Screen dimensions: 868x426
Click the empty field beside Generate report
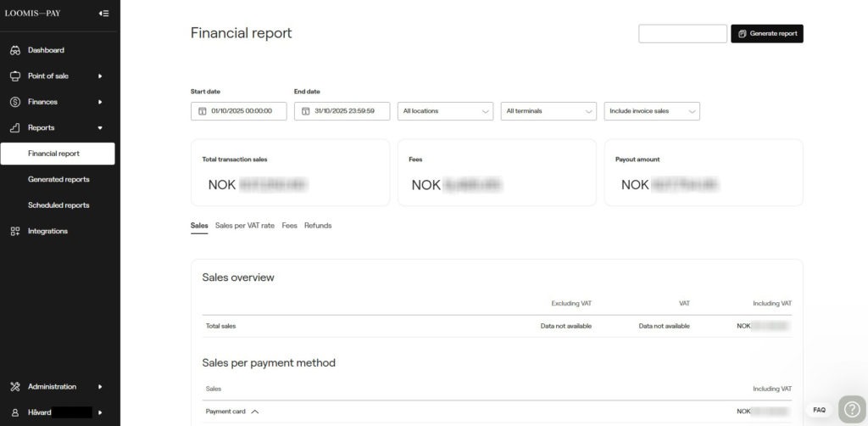click(x=682, y=34)
